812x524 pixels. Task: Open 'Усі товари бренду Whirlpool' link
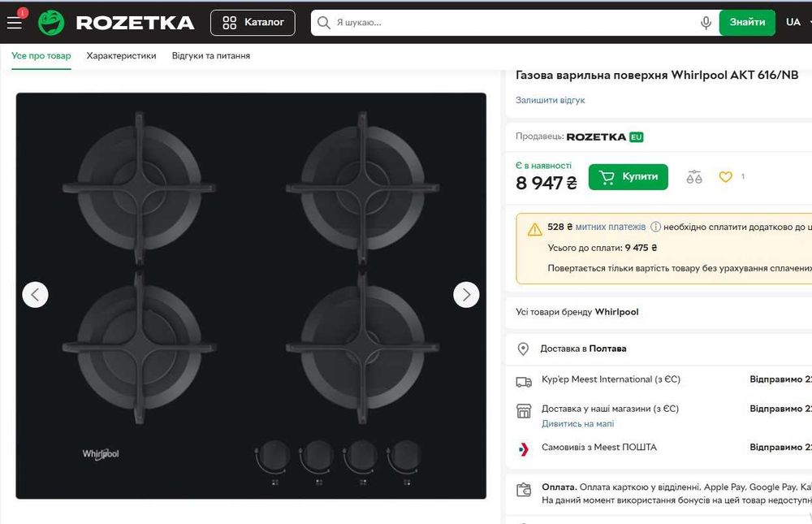pos(577,312)
